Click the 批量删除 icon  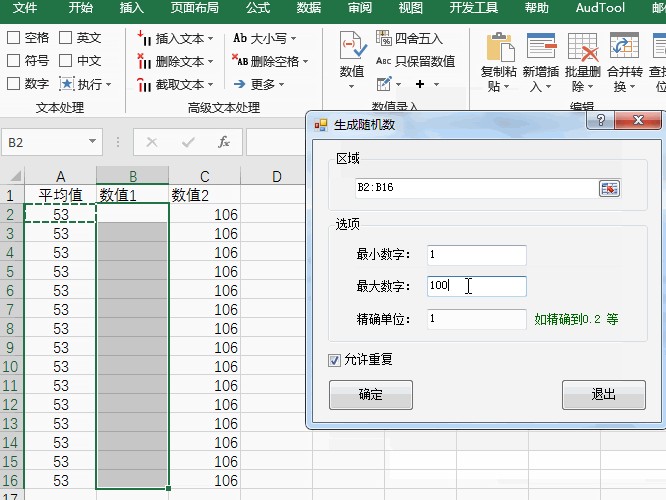point(583,47)
